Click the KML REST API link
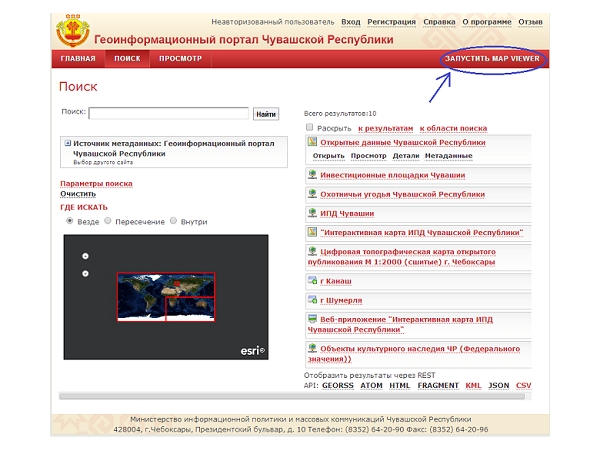600x450 pixels. pos(473,385)
